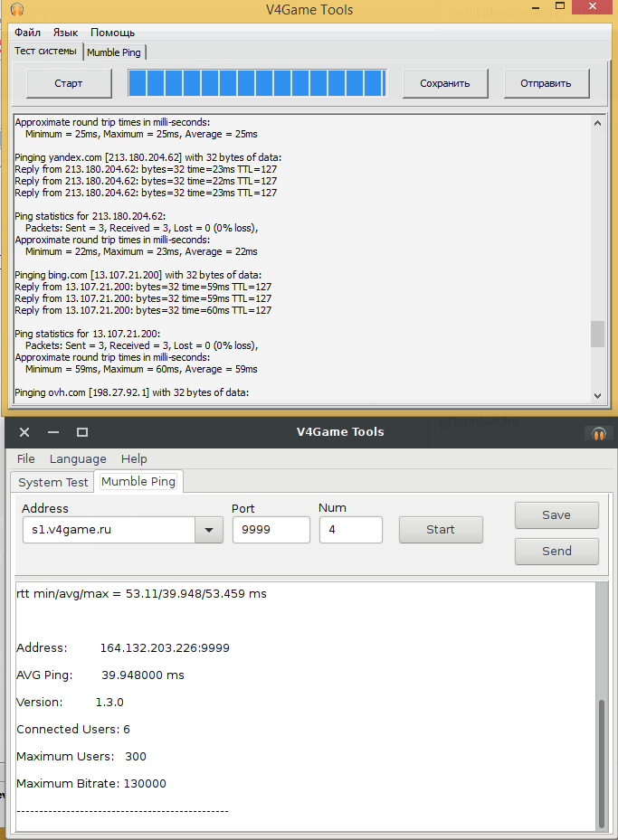Click the Сохранить button

tap(445, 83)
